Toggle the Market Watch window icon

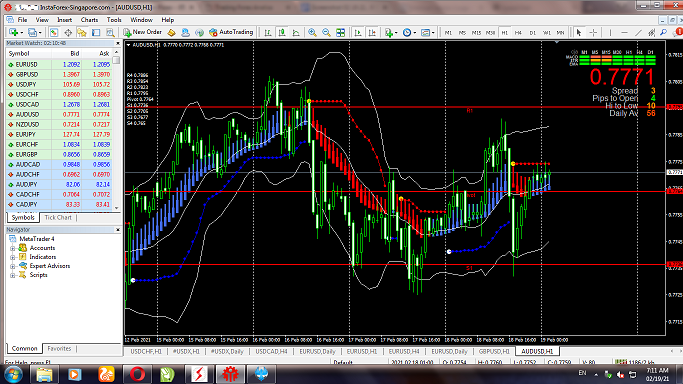(x=54, y=32)
